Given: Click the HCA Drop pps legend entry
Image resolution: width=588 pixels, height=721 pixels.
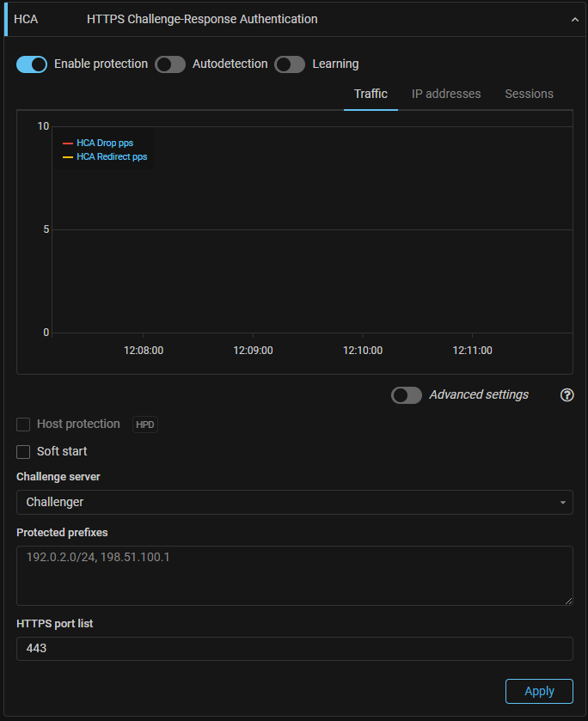Looking at the screenshot, I should (104, 143).
